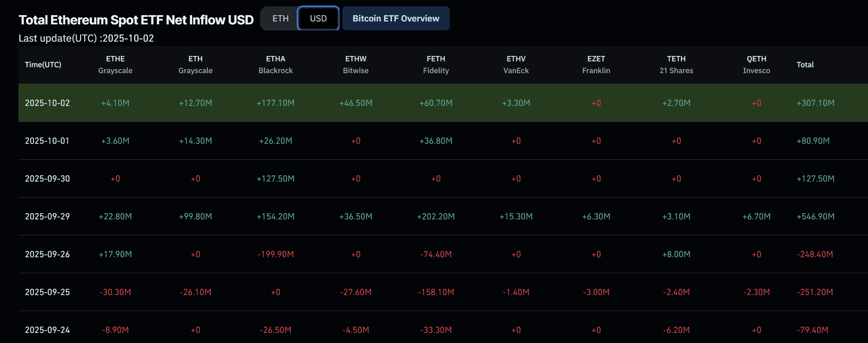Click the Total column header
Image resolution: width=868 pixels, height=343 pixels.
(x=805, y=65)
